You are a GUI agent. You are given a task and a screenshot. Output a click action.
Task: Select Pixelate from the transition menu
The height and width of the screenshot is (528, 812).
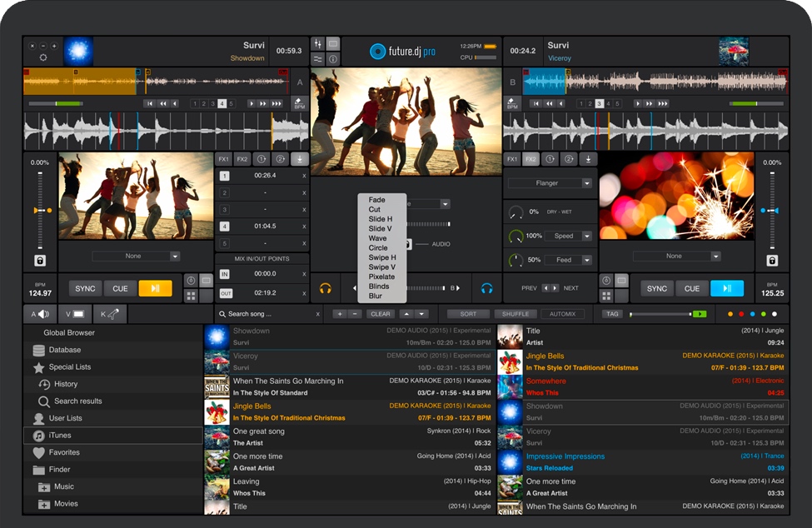coord(381,276)
